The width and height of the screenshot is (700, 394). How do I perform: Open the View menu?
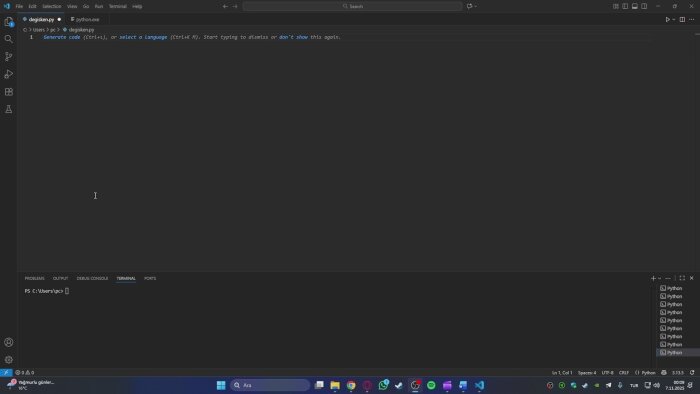pyautogui.click(x=72, y=6)
